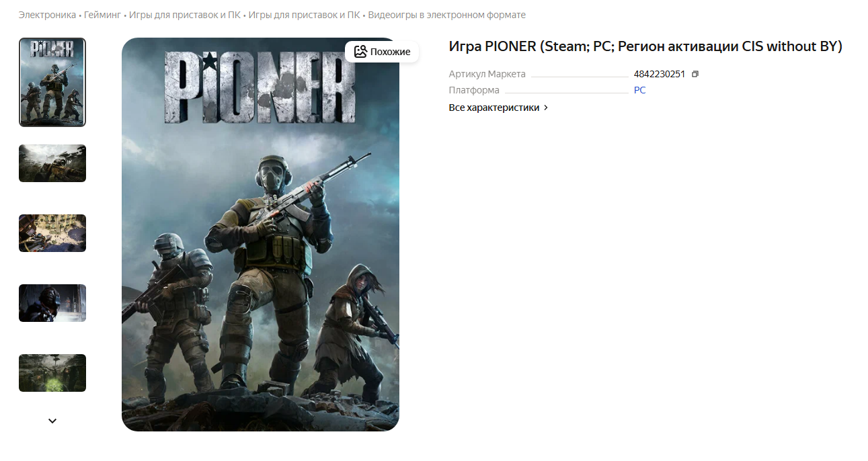This screenshot has height=461, width=868.
Task: Select the fourth screenshot thumbnail
Action: [x=52, y=303]
